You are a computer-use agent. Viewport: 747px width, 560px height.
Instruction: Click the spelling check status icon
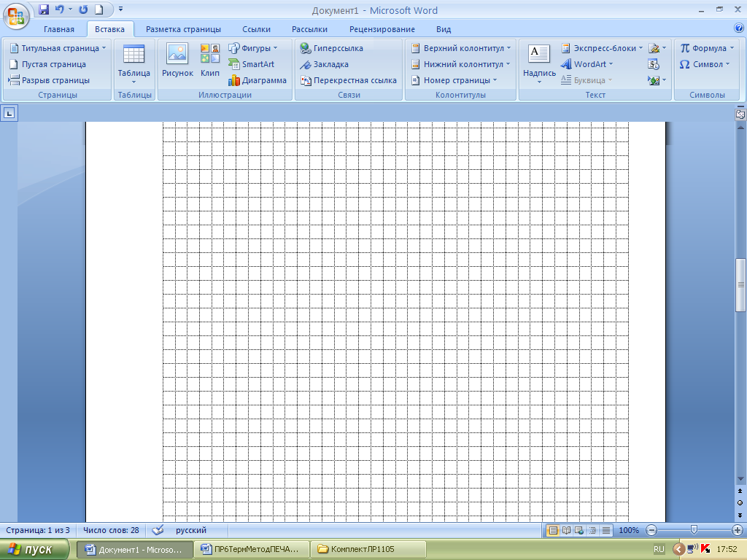coord(158,530)
